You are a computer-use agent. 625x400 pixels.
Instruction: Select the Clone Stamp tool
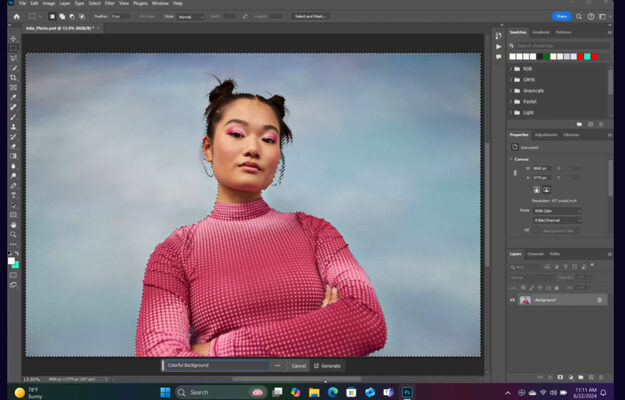(x=13, y=127)
